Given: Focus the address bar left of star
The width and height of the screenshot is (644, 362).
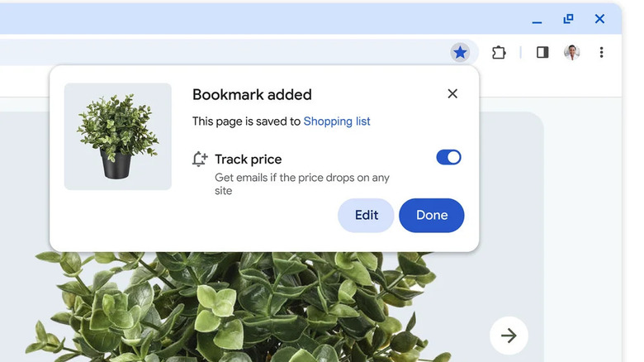Looking at the screenshot, I should [x=222, y=52].
